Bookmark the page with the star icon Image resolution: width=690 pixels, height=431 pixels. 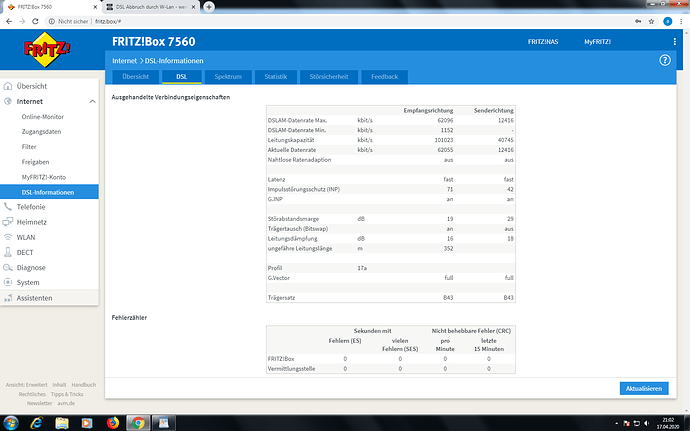point(651,21)
